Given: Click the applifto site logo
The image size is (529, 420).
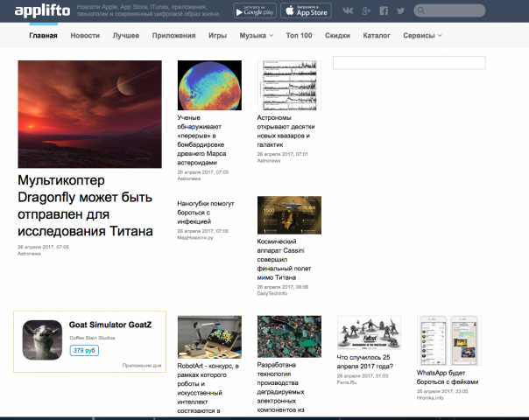Looking at the screenshot, I should (x=42, y=10).
